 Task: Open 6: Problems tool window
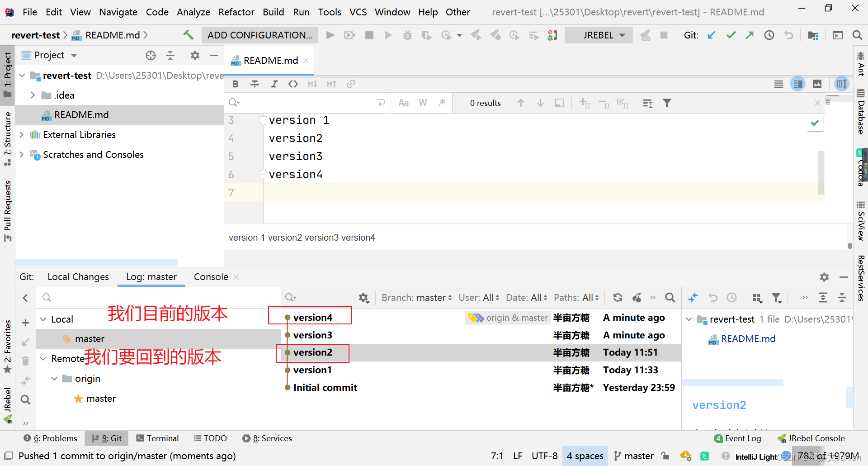click(51, 438)
